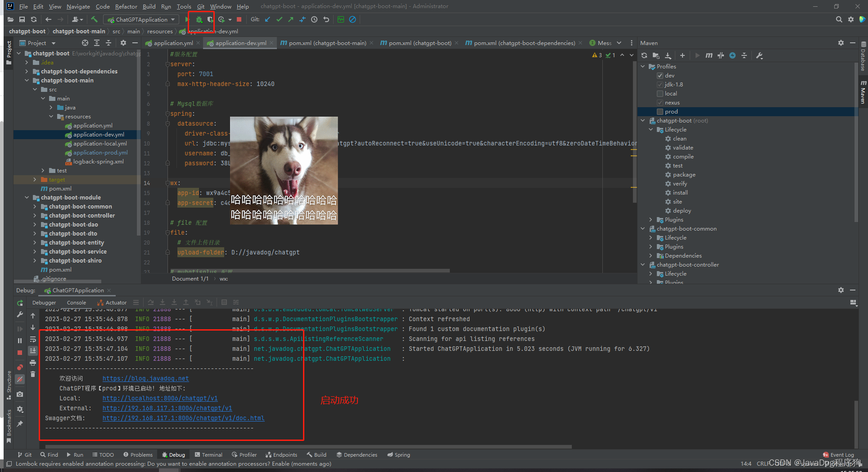The image size is (868, 472).
Task: Expand Dependencies under chatgpt-boot-common in Maven
Action: coord(651,256)
